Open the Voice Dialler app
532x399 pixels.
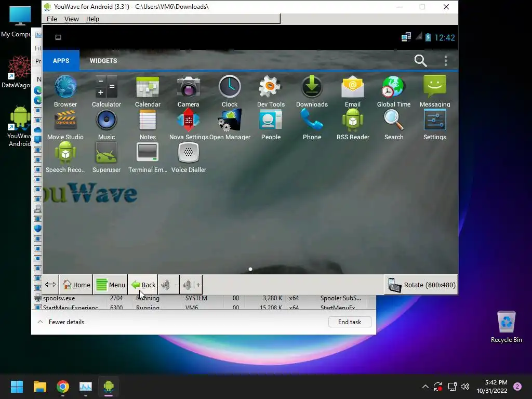[188, 157]
